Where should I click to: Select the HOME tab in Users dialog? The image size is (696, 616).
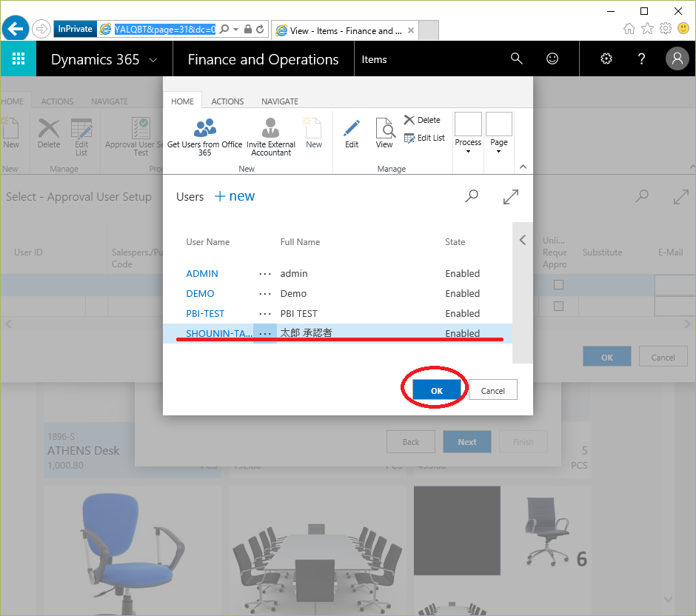[182, 101]
